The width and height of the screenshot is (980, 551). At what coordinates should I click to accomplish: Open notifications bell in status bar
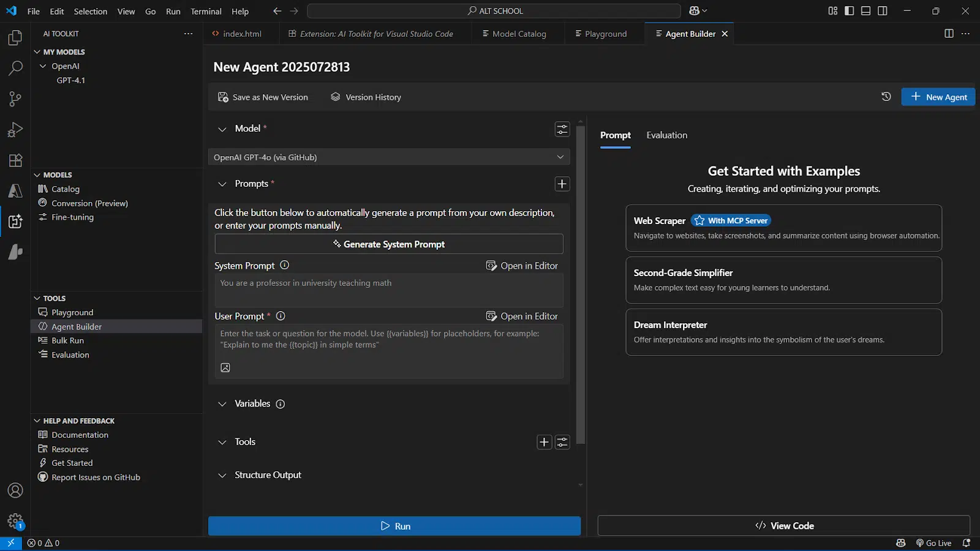pos(967,543)
